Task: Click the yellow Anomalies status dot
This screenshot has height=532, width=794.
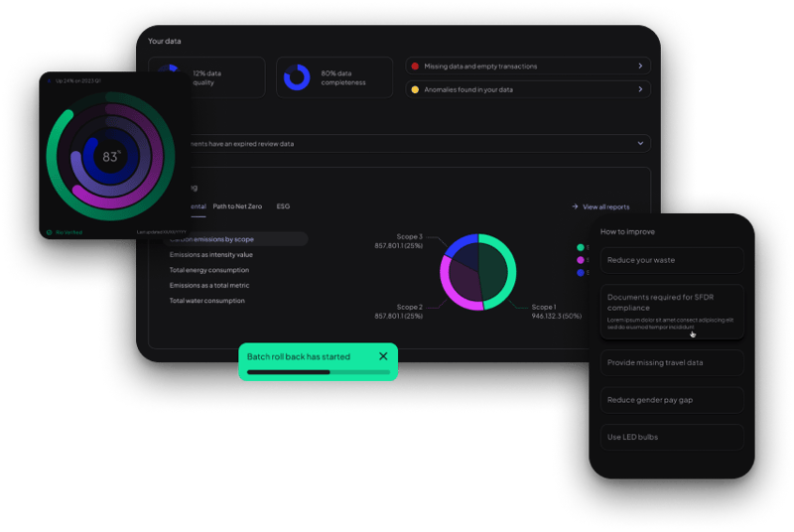Action: tap(415, 89)
